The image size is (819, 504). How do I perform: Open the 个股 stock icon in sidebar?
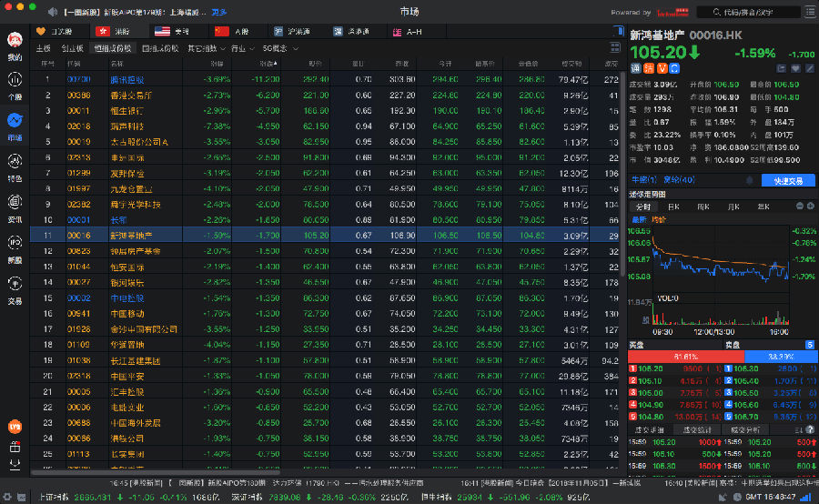point(15,79)
